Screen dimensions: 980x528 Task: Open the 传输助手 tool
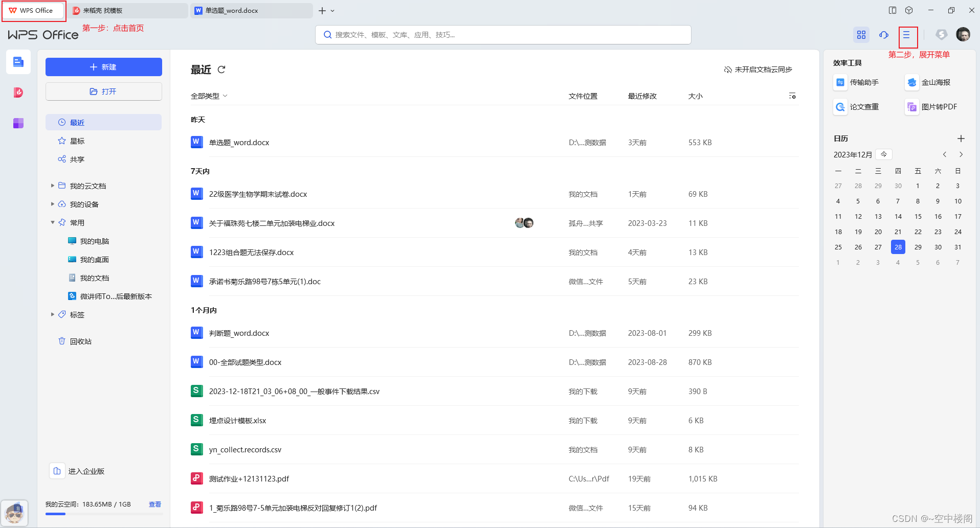(857, 82)
